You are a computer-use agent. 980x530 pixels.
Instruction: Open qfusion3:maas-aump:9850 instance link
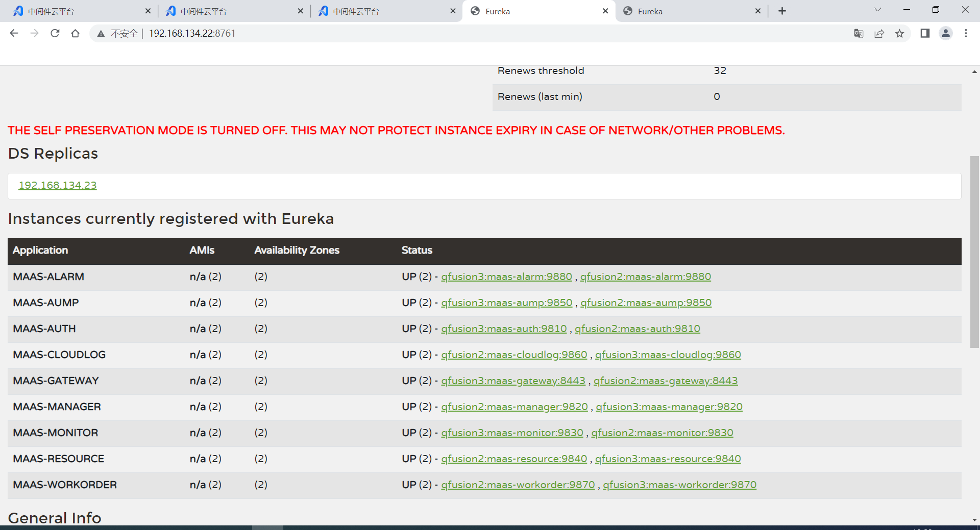pyautogui.click(x=507, y=302)
